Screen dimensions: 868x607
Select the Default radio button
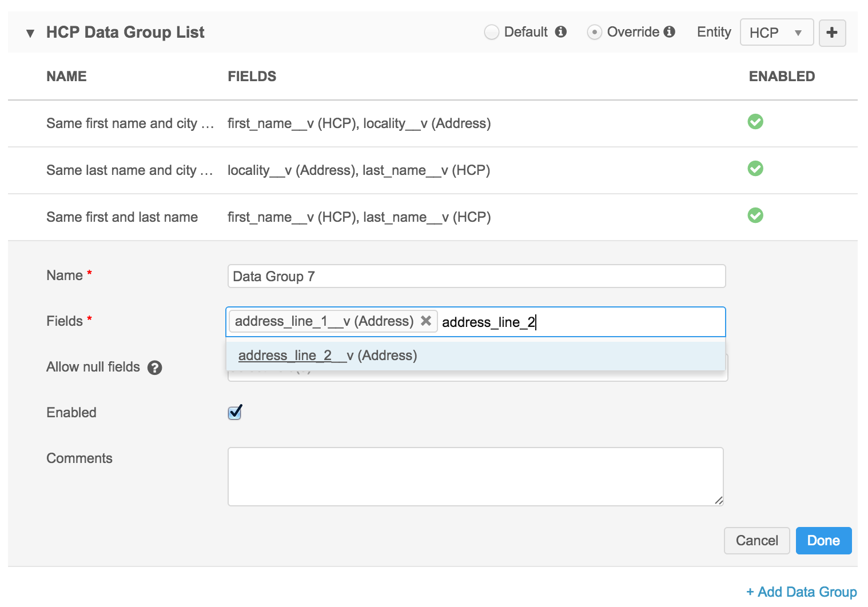tap(491, 32)
